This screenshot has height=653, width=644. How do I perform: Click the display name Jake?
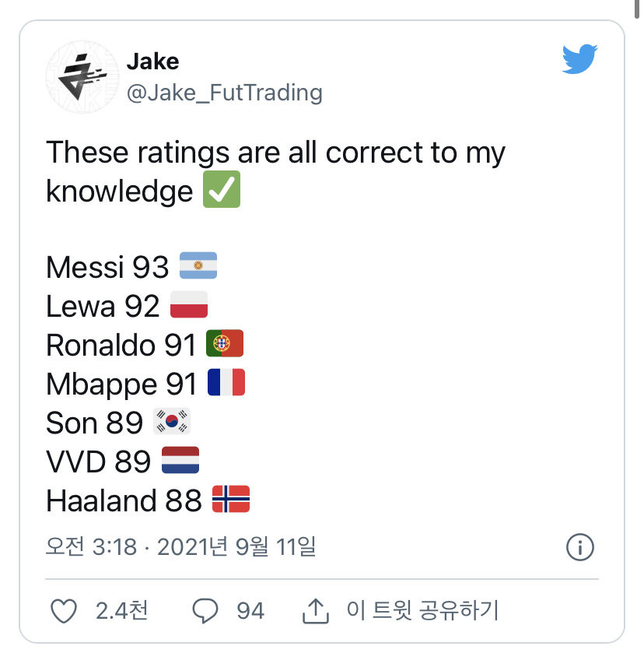click(x=152, y=61)
